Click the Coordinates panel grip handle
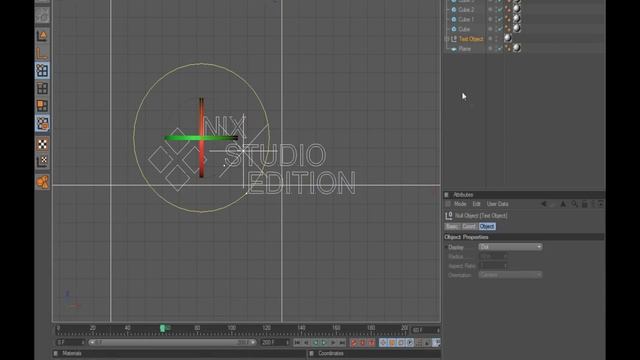Viewport: 640px width, 360px height. click(x=311, y=353)
